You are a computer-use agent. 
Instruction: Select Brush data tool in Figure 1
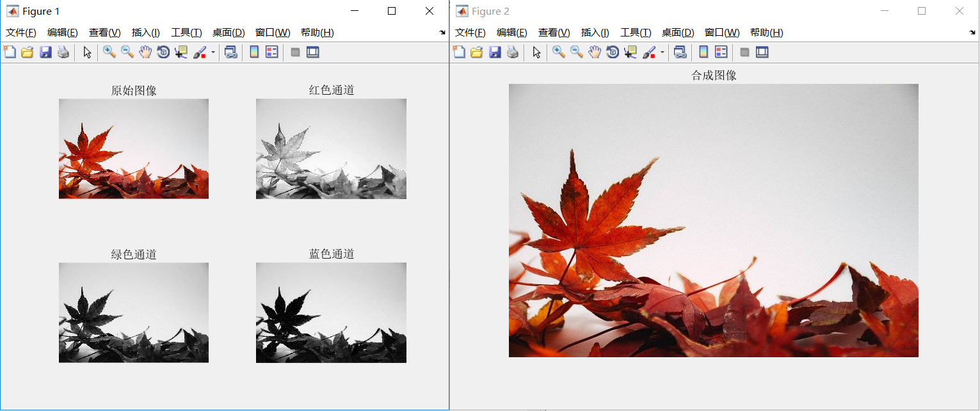200,52
